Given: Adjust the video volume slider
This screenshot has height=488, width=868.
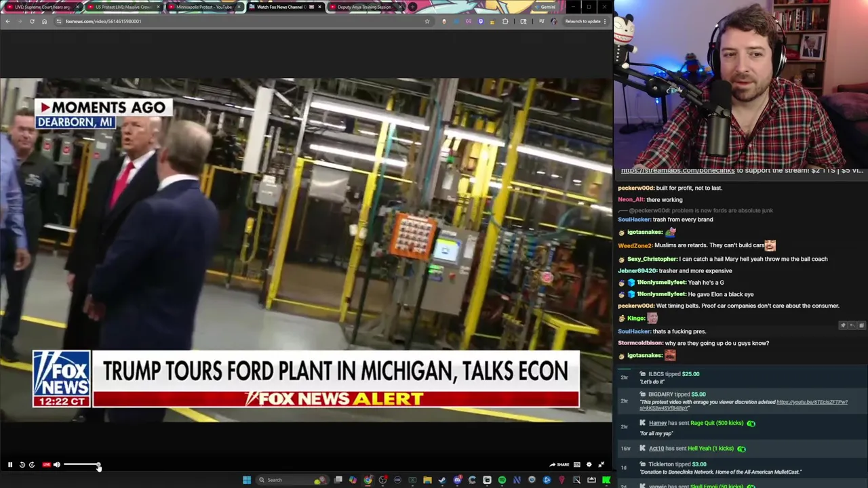Looking at the screenshot, I should click(81, 465).
